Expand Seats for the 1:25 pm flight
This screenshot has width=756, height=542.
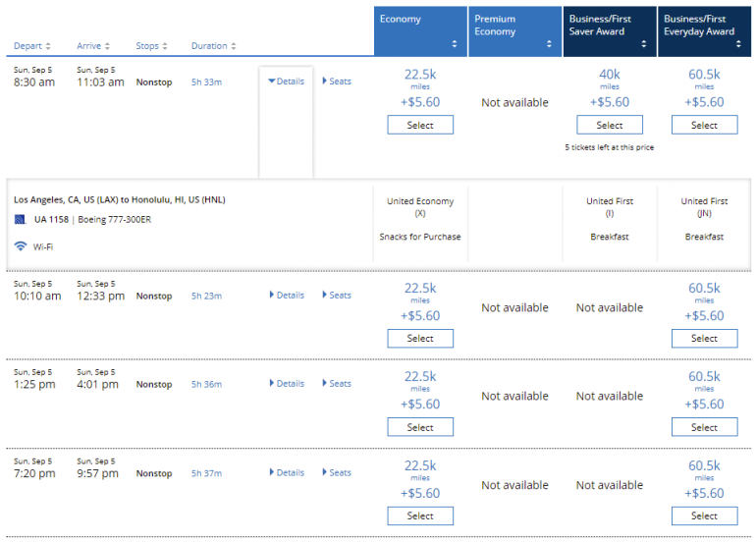[x=336, y=384]
